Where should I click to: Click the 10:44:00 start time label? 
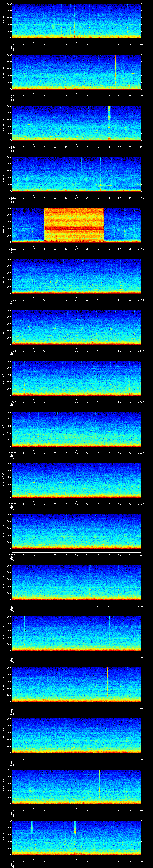tap(12, 810)
